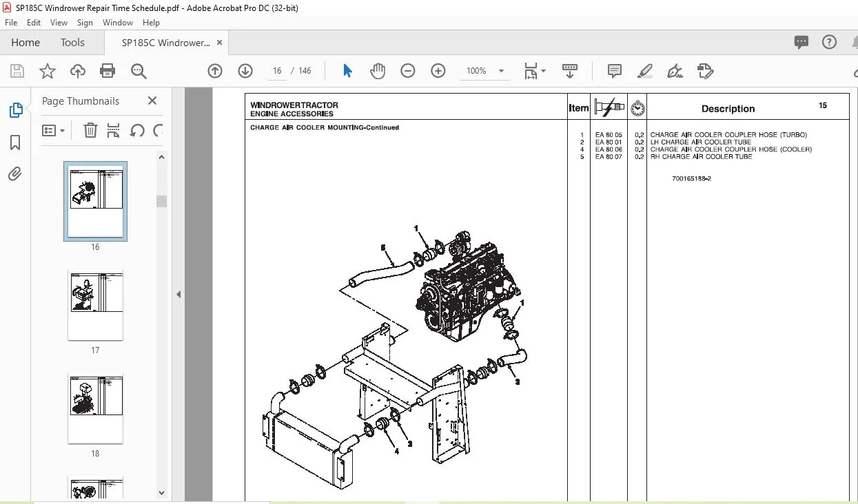Open the notifications chat icon top right

point(801,43)
